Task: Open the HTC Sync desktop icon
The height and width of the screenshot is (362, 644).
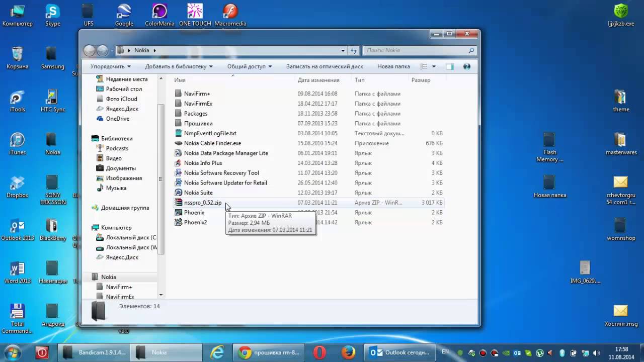Action: click(x=52, y=101)
